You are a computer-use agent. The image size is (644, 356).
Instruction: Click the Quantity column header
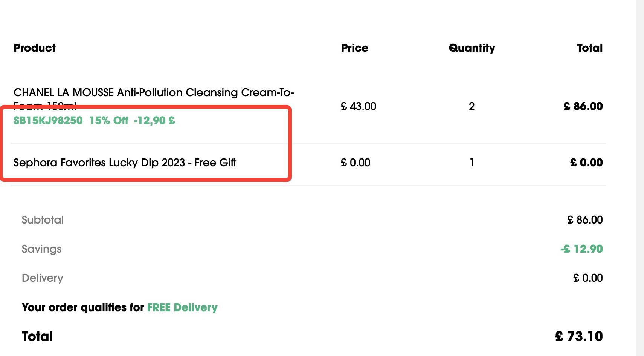(x=472, y=48)
